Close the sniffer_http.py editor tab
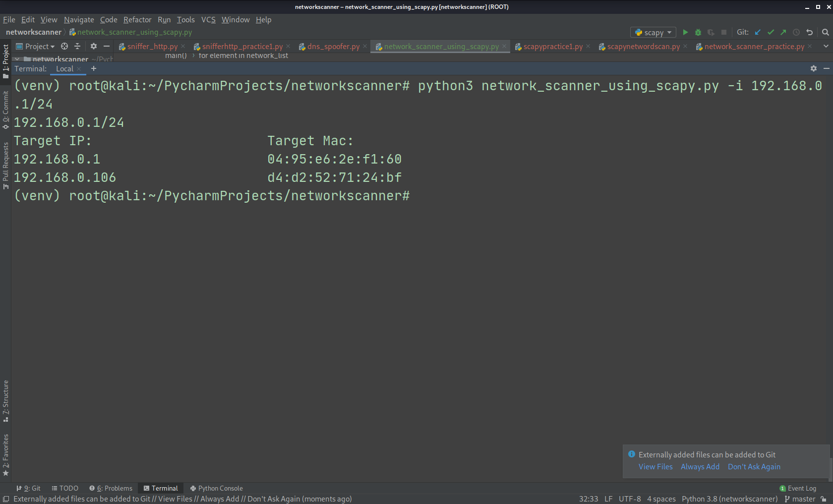 [x=183, y=46]
